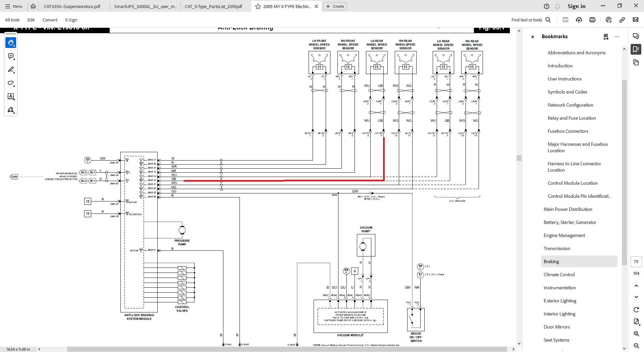This screenshot has width=644, height=352.
Task: Switch to CAT_X-Type_PartsList_2019.pdf tab
Action: (x=213, y=6)
